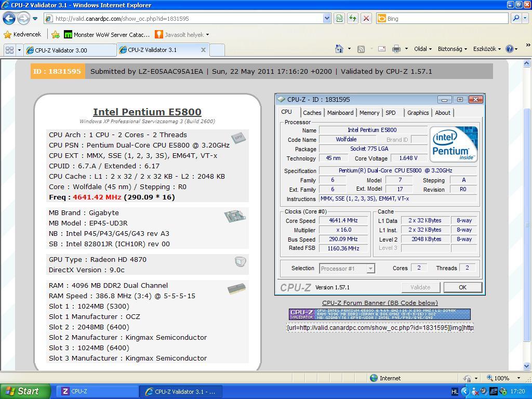Image resolution: width=532 pixels, height=399 pixels.
Task: Select the Mainboard tab in CPU-Z image
Action: [340, 113]
